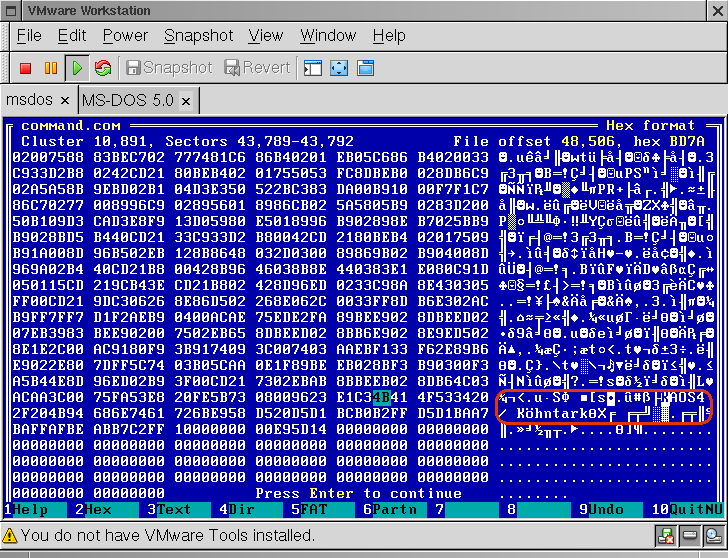Click the 'Press Enter to continue' prompt
Screen dimensions: 728x558
click(x=358, y=493)
